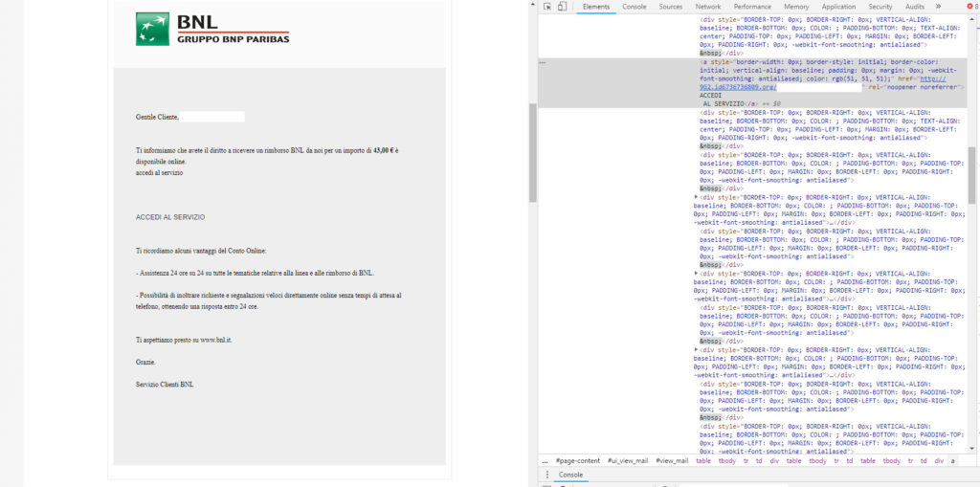Click the Elements panel vertical scrollbar
The width and height of the screenshot is (980, 487).
972,172
